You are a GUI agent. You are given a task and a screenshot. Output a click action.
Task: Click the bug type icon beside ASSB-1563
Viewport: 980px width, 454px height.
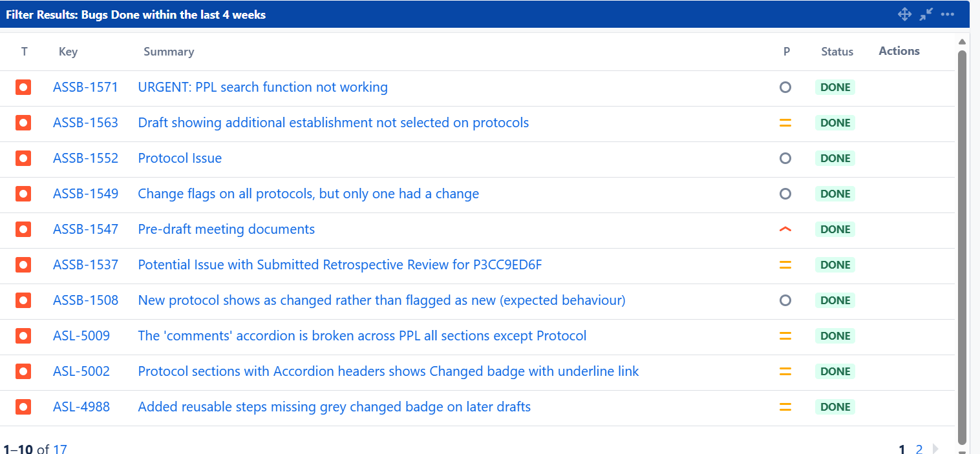pyautogui.click(x=23, y=122)
